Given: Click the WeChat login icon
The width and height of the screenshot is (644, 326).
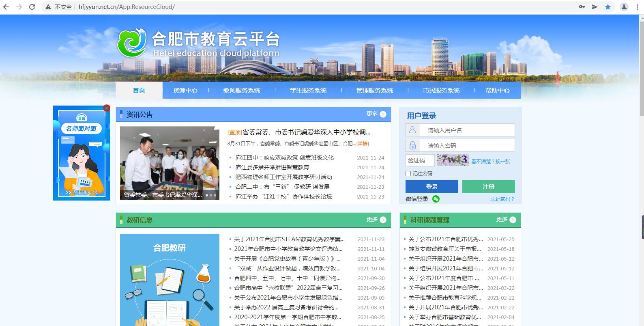Looking at the screenshot, I should pos(436,199).
